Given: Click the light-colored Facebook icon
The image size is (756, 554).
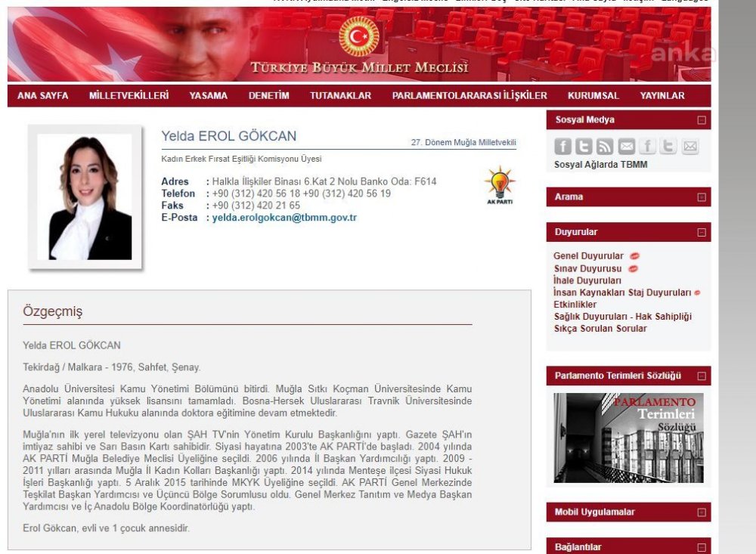Looking at the screenshot, I should coord(648,147).
